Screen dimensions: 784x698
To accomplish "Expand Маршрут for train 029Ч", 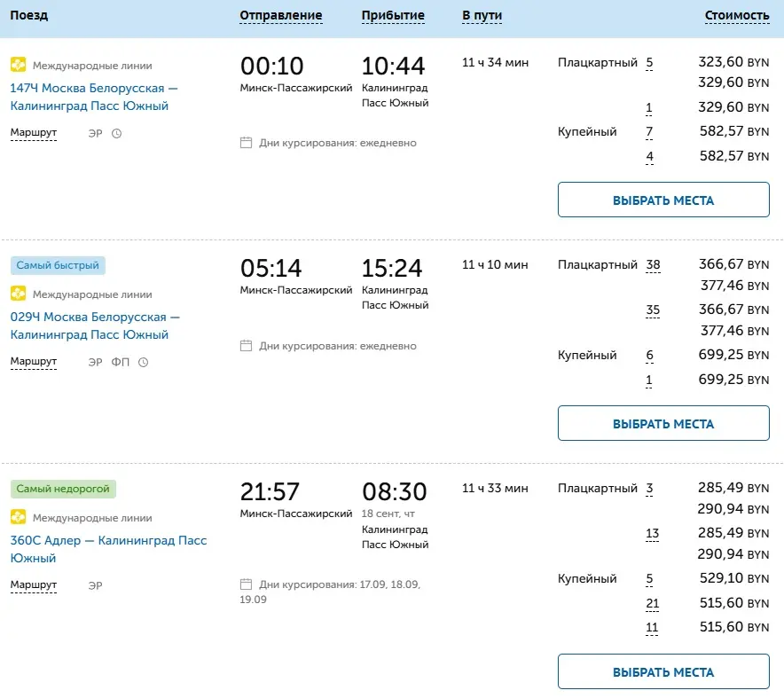I will click(x=34, y=362).
